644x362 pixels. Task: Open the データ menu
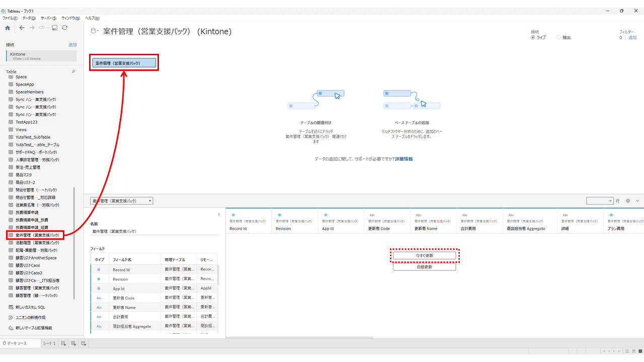pyautogui.click(x=29, y=18)
